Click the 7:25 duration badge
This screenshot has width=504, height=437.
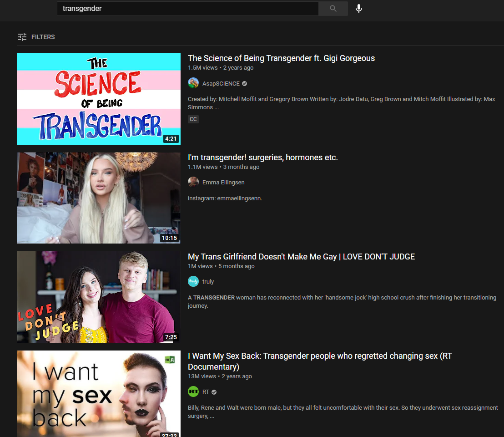[171, 337]
